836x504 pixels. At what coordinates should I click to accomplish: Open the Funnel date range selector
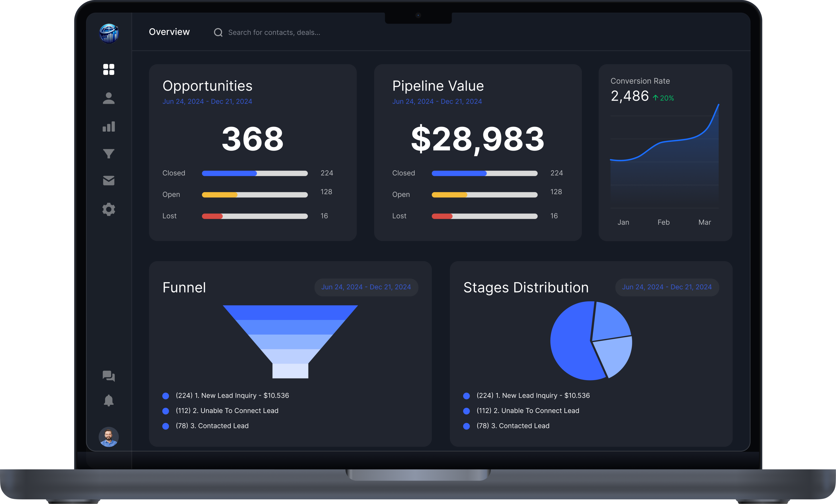coord(366,287)
